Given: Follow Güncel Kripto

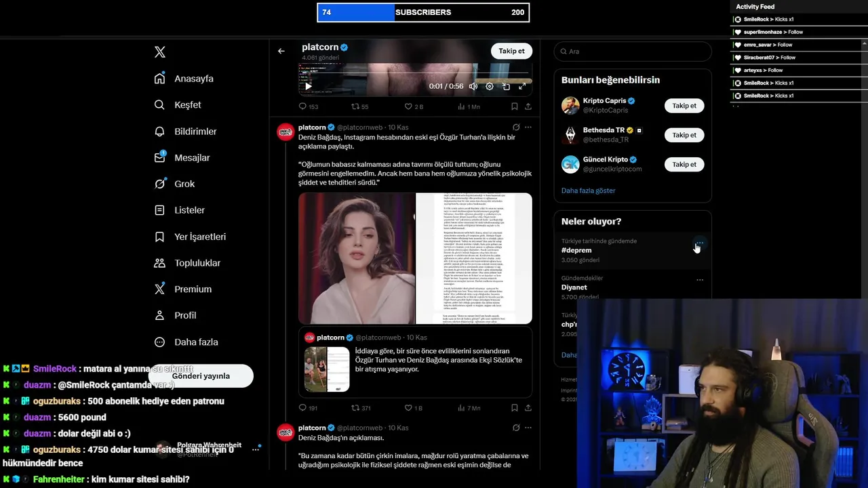Looking at the screenshot, I should coord(684,164).
